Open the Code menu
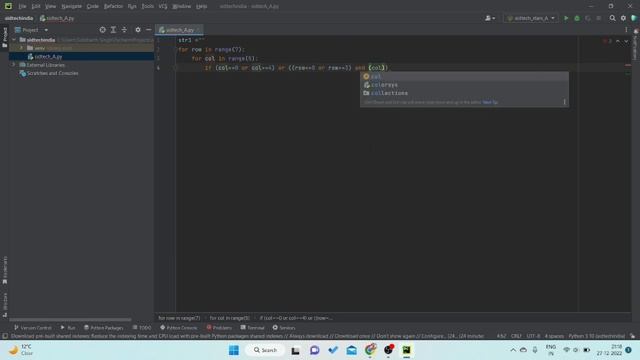The height and width of the screenshot is (360, 640). click(x=93, y=6)
